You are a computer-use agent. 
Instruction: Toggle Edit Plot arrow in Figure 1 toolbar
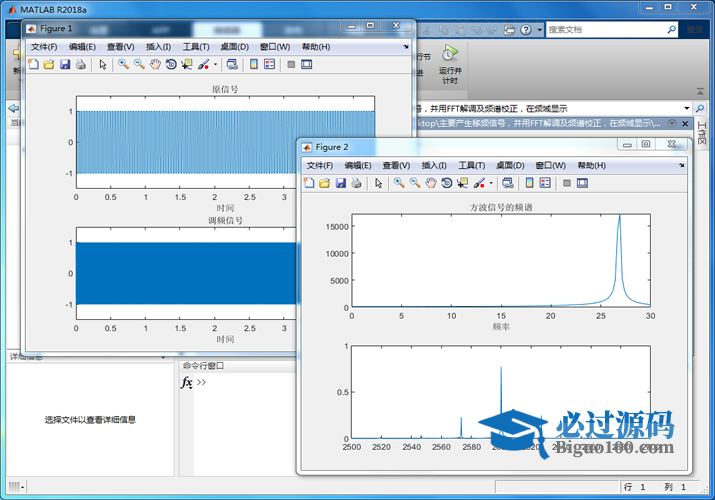pos(103,65)
